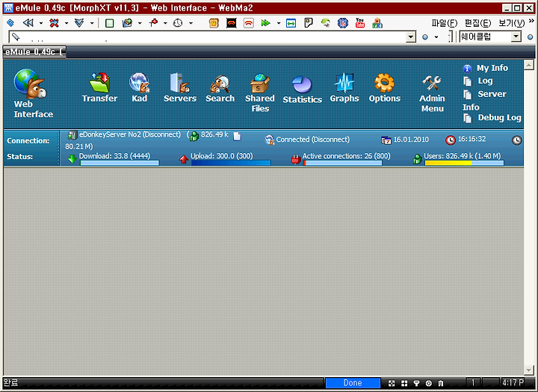Click the My Info link
This screenshot has width=538, height=392.
[492, 68]
